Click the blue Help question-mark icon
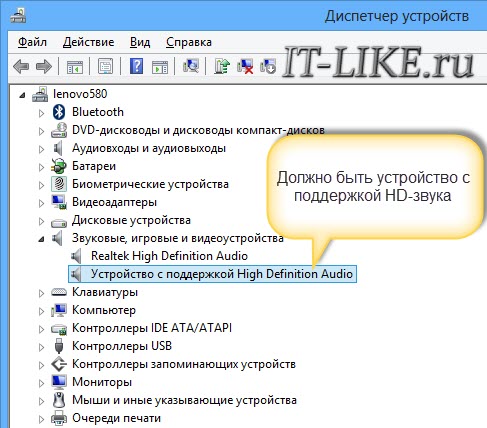 (137, 66)
